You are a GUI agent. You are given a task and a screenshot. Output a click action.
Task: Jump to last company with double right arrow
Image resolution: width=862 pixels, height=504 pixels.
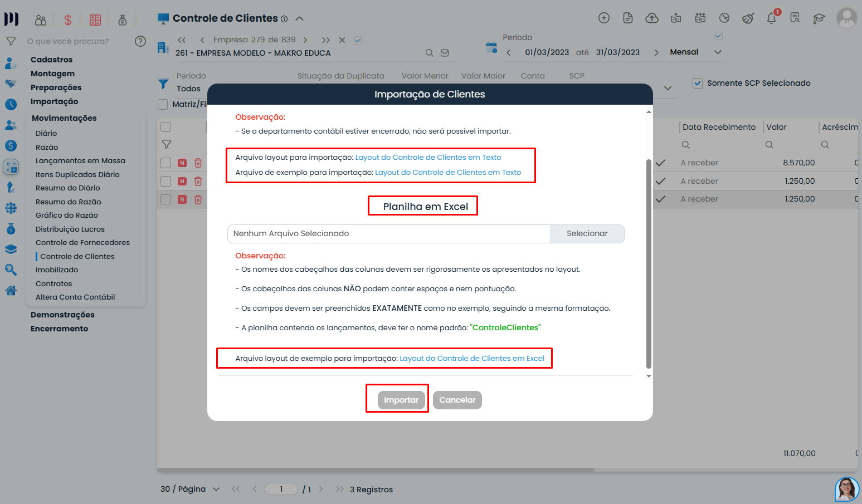[325, 40]
